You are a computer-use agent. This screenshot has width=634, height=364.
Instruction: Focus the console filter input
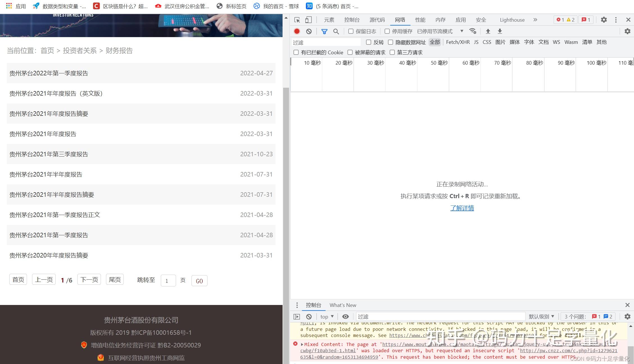(x=441, y=316)
